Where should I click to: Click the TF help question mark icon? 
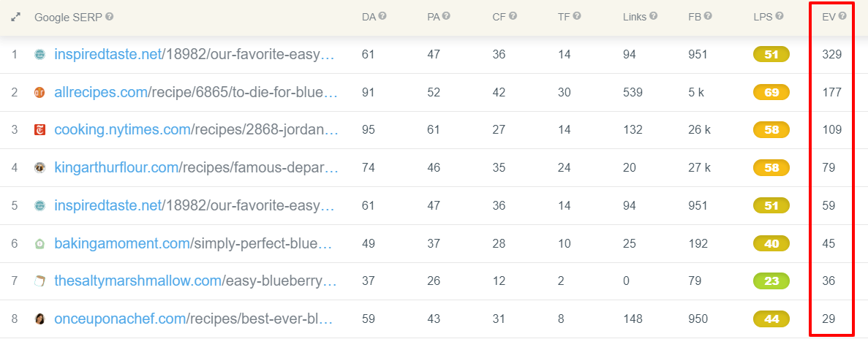(x=577, y=17)
